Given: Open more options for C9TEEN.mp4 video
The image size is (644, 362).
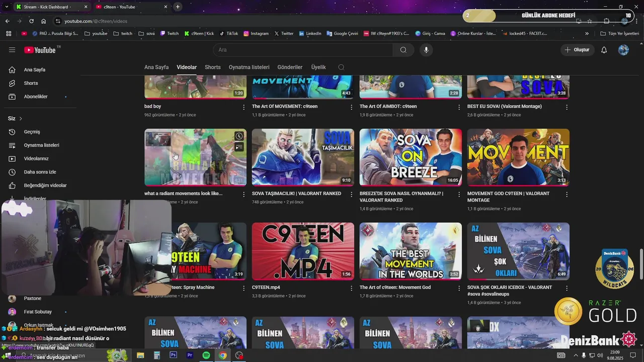Looking at the screenshot, I should (x=352, y=288).
